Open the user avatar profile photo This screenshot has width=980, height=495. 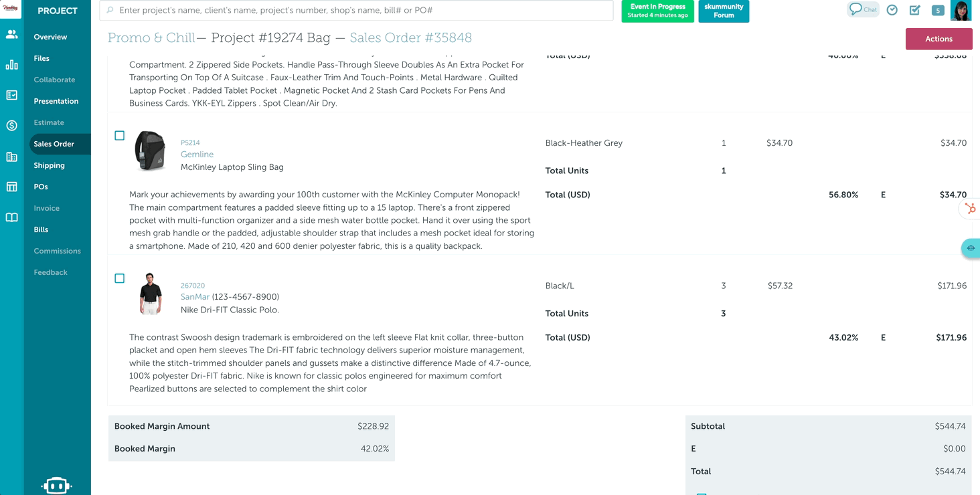pos(961,10)
